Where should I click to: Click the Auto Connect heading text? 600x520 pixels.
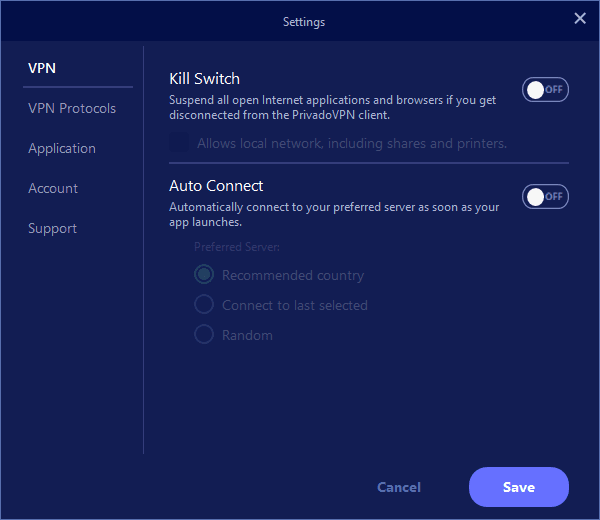coord(216,186)
